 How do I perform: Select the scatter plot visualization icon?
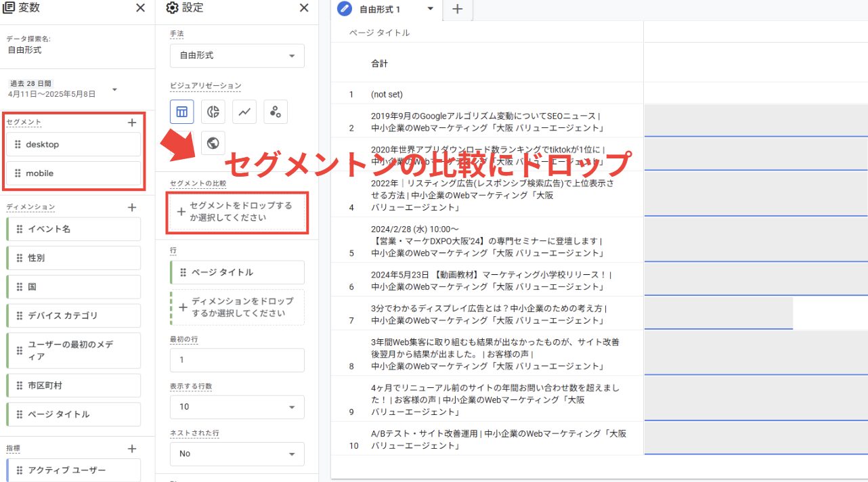pos(275,112)
